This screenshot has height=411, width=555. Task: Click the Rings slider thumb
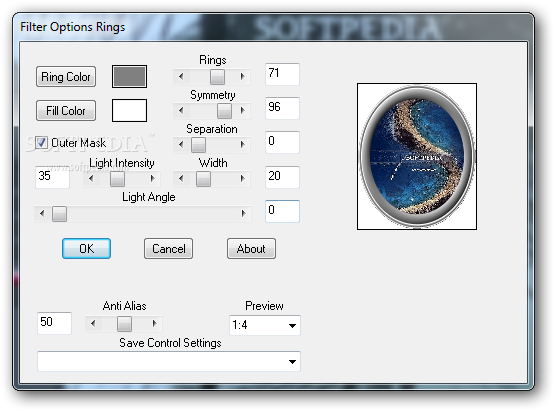(217, 76)
